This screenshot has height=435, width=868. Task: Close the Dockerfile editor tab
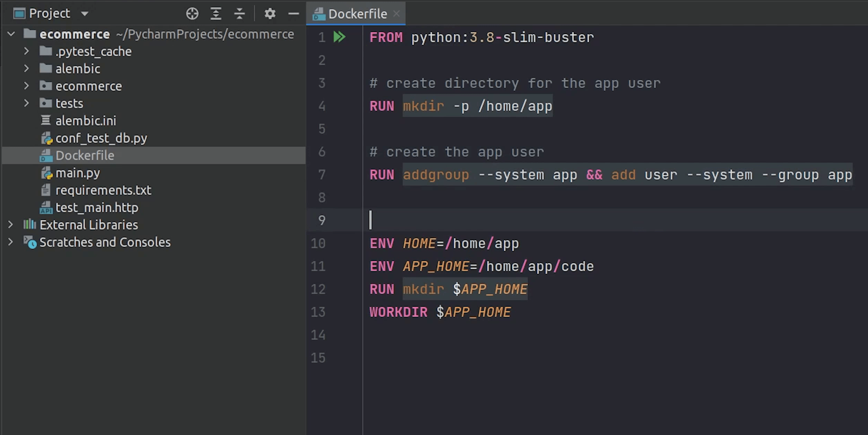[396, 14]
